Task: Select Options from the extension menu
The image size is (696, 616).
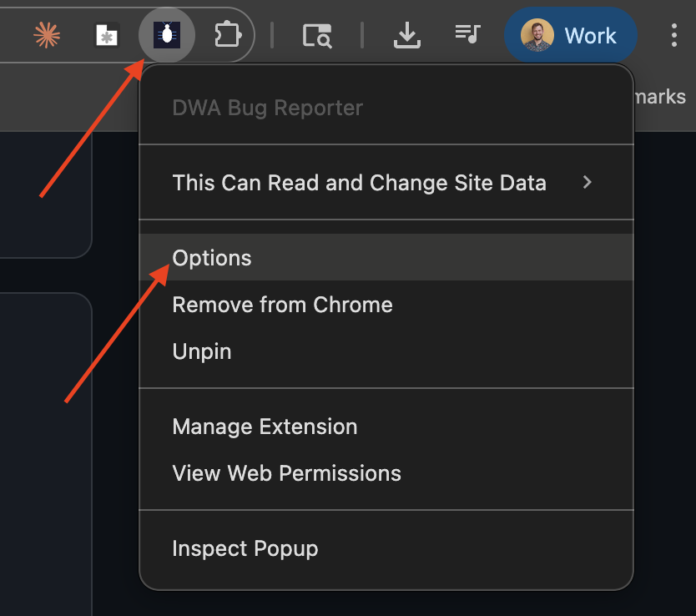Action: pos(211,258)
